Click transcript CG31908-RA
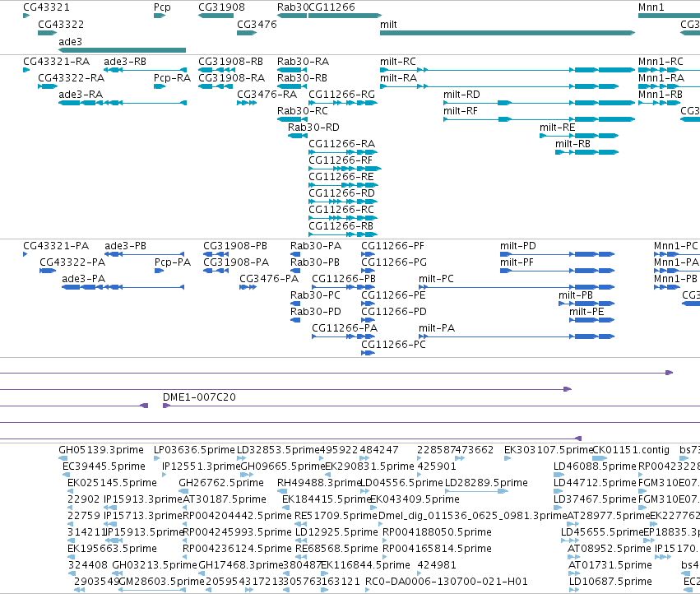The width and height of the screenshot is (700, 594). [232, 78]
